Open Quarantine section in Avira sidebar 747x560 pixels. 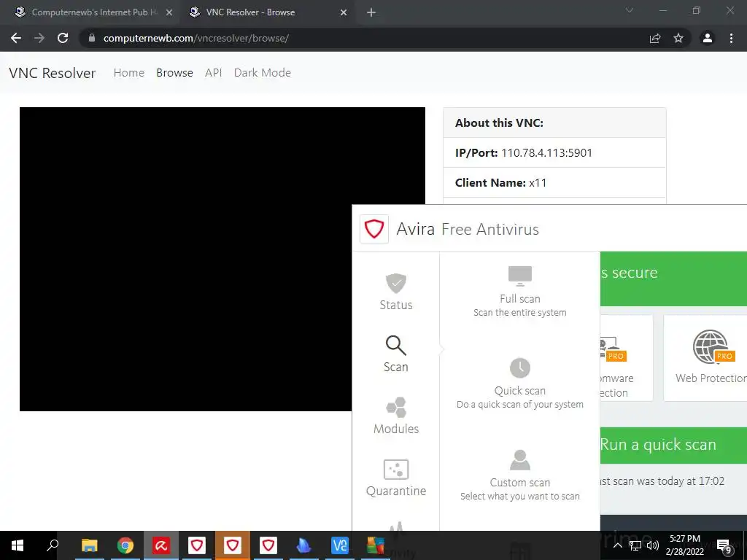pyautogui.click(x=396, y=478)
